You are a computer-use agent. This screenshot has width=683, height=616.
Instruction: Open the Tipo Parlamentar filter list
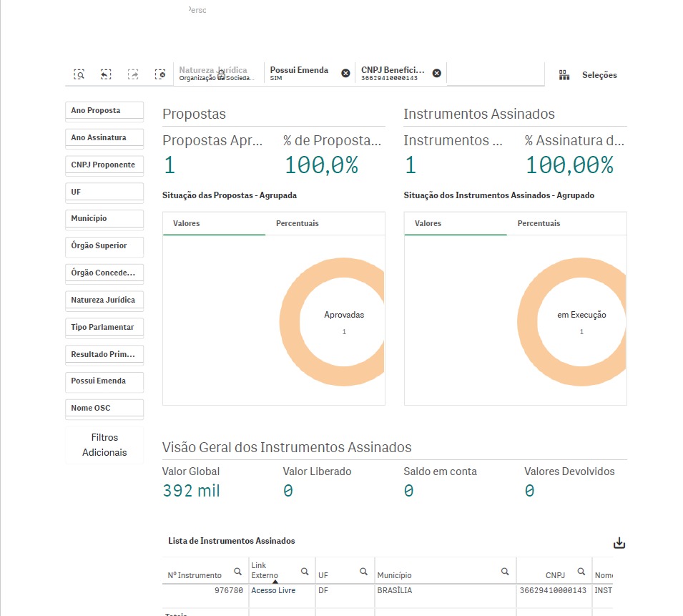(x=104, y=327)
